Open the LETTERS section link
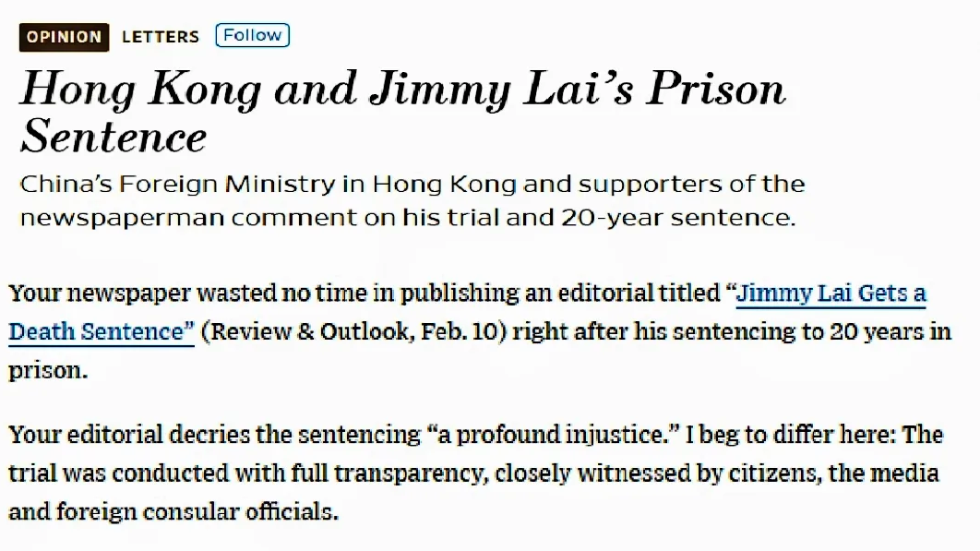Image resolution: width=980 pixels, height=551 pixels. click(x=161, y=37)
